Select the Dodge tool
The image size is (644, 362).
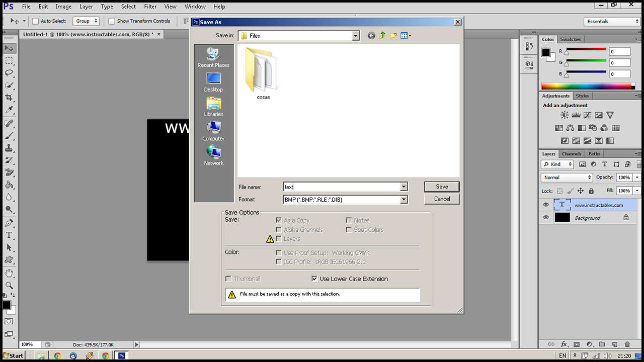(9, 210)
